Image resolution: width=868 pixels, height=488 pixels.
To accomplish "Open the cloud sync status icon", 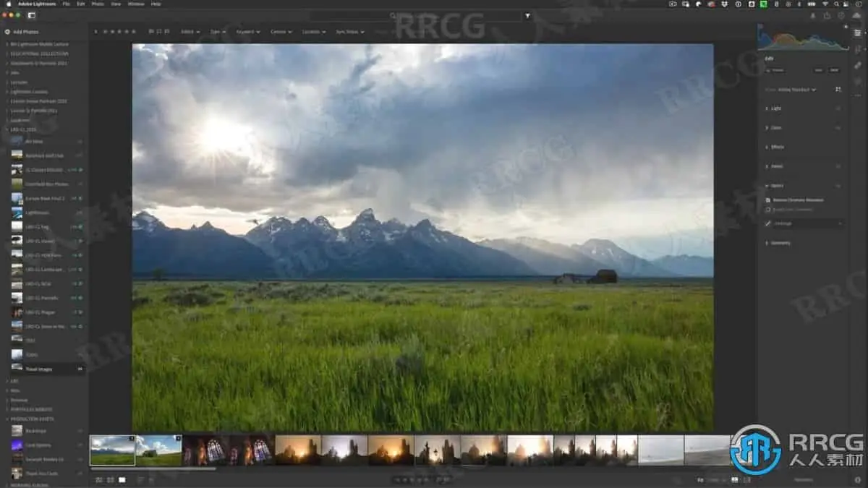I will pyautogui.click(x=856, y=15).
